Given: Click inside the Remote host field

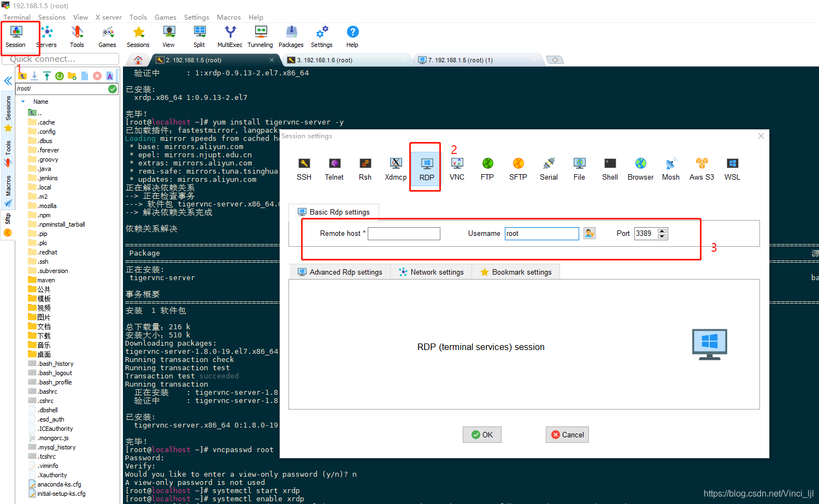Looking at the screenshot, I should coord(404,233).
